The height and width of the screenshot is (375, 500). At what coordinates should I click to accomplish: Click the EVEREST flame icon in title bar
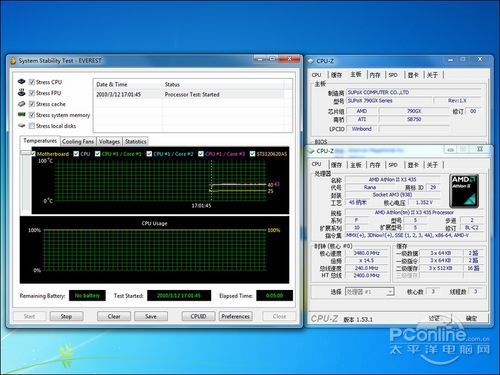pyautogui.click(x=13, y=61)
